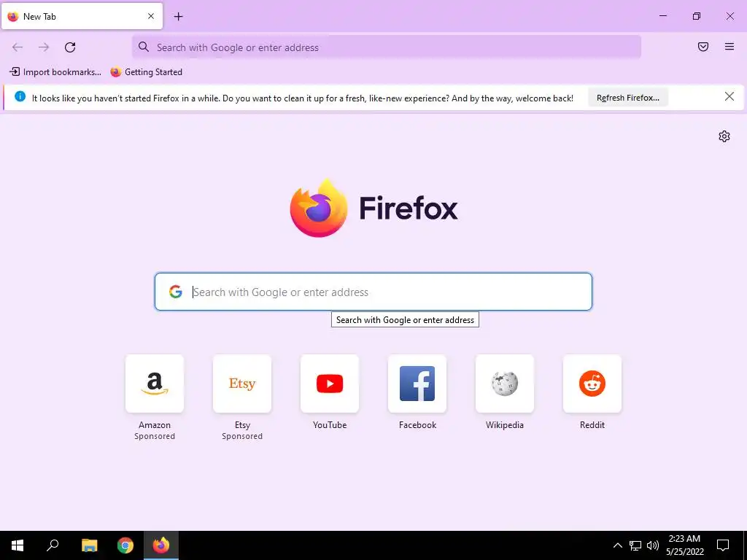747x560 pixels.
Task: Focus the top address bar
Action: (x=387, y=47)
